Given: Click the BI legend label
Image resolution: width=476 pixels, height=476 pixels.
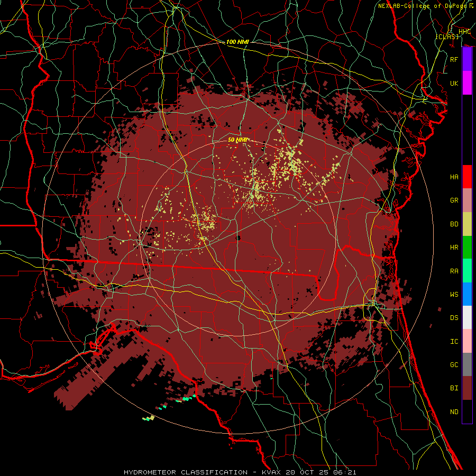Looking at the screenshot, I should 454,388.
